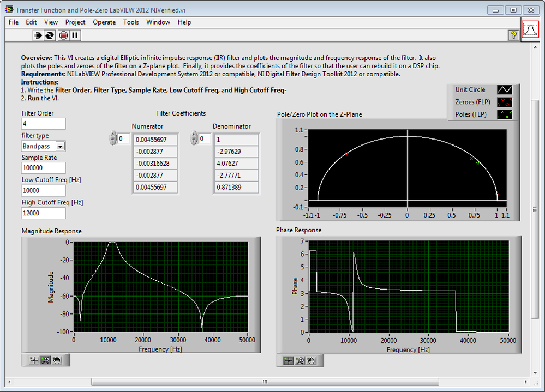The image size is (545, 392).
Task: Select Magnitude Response cursor crosshair tool
Action: [x=34, y=360]
